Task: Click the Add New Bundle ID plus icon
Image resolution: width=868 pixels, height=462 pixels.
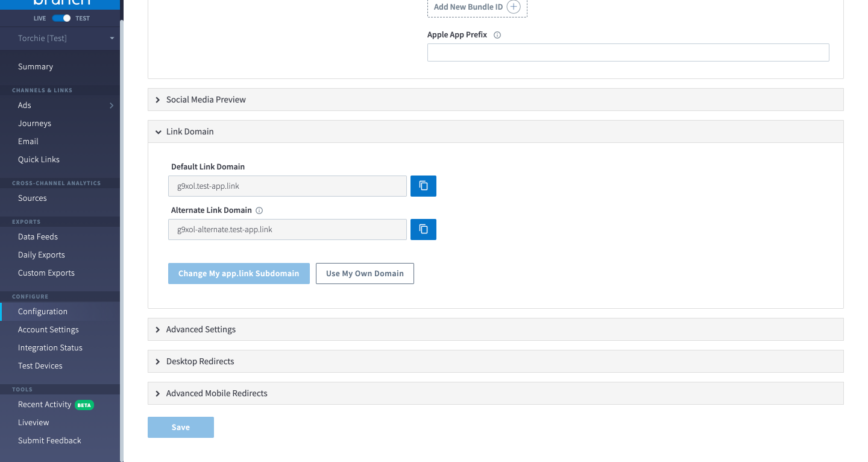Action: pyautogui.click(x=513, y=7)
